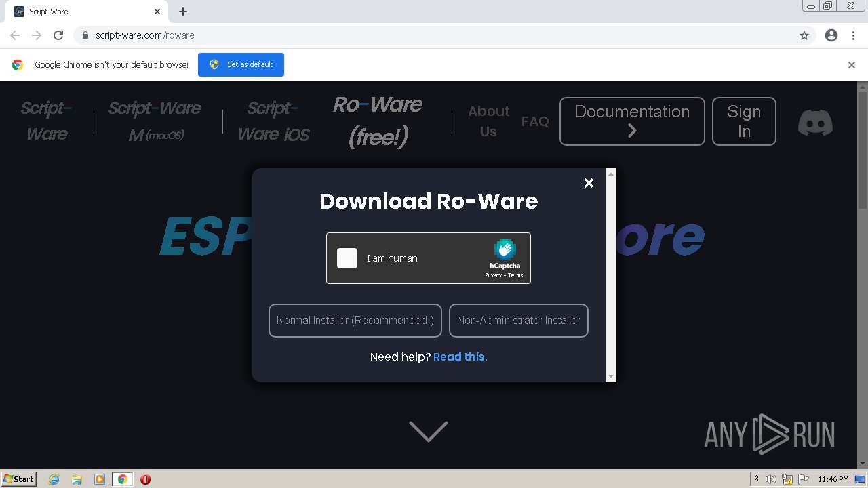Image resolution: width=868 pixels, height=488 pixels.
Task: Bookmark this page with the star
Action: pyautogui.click(x=804, y=35)
